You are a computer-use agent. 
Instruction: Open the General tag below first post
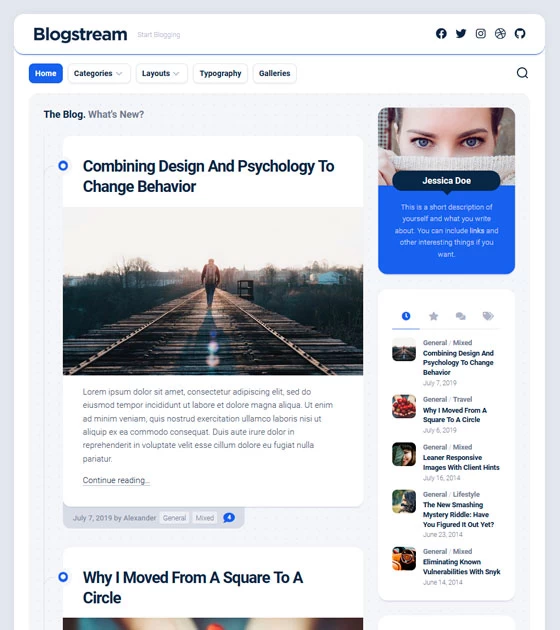[x=174, y=518]
